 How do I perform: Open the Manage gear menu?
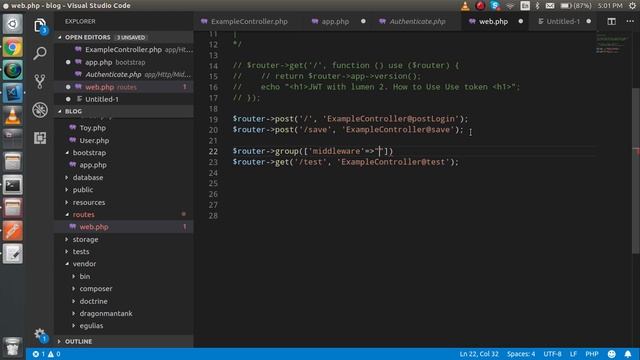pyautogui.click(x=40, y=335)
